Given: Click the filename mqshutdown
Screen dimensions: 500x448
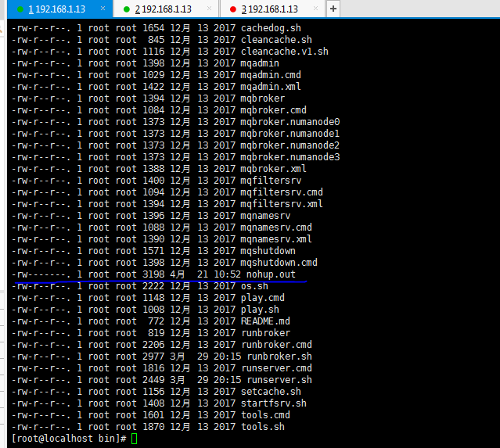Looking at the screenshot, I should (268, 251).
